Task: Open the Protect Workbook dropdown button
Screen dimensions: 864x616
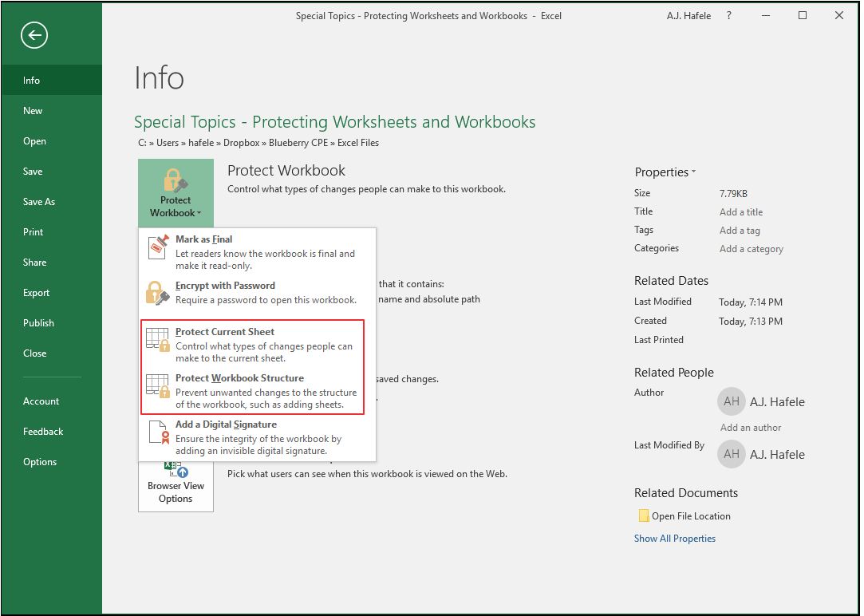Action: [x=176, y=193]
